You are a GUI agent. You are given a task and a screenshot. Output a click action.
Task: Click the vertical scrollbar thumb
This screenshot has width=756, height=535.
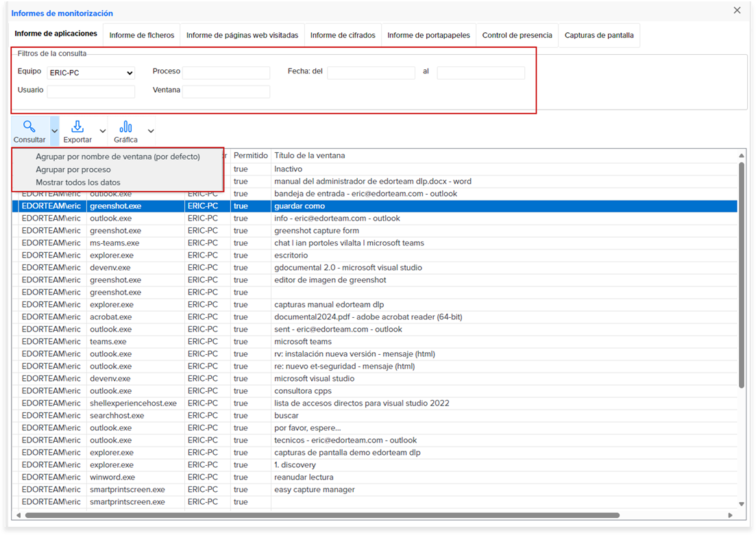point(741,275)
